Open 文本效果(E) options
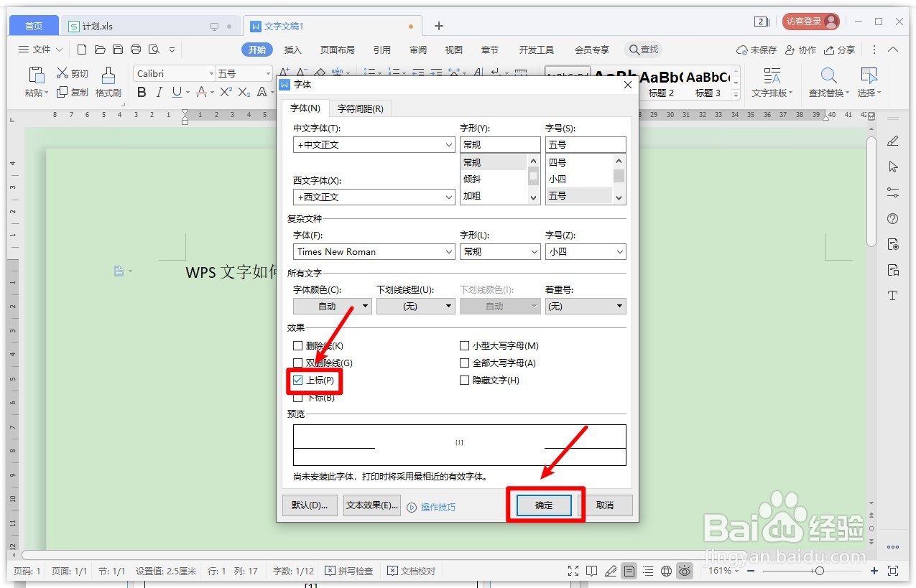916x588 pixels. click(371, 505)
